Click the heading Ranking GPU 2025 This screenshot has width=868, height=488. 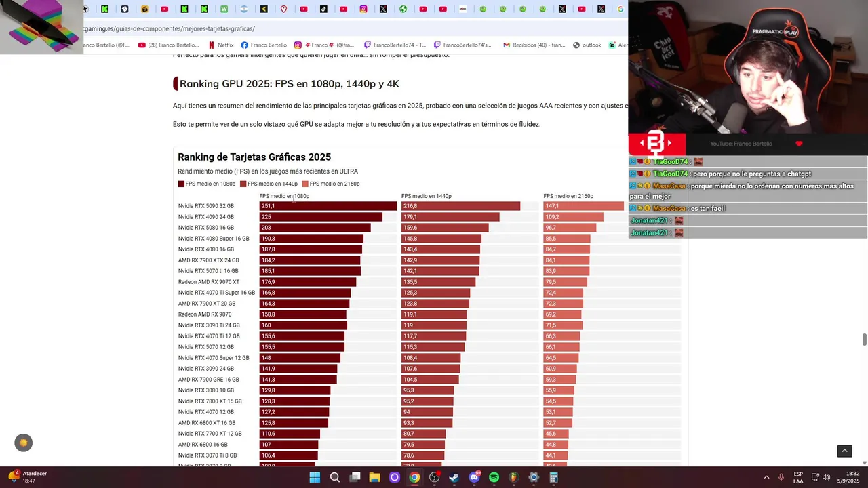coord(290,83)
